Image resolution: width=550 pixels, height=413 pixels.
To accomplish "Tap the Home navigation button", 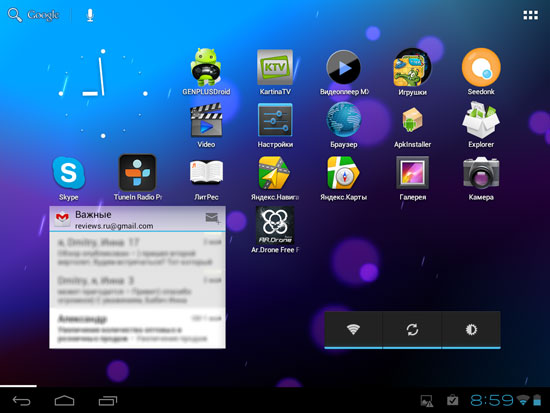I will 64,400.
